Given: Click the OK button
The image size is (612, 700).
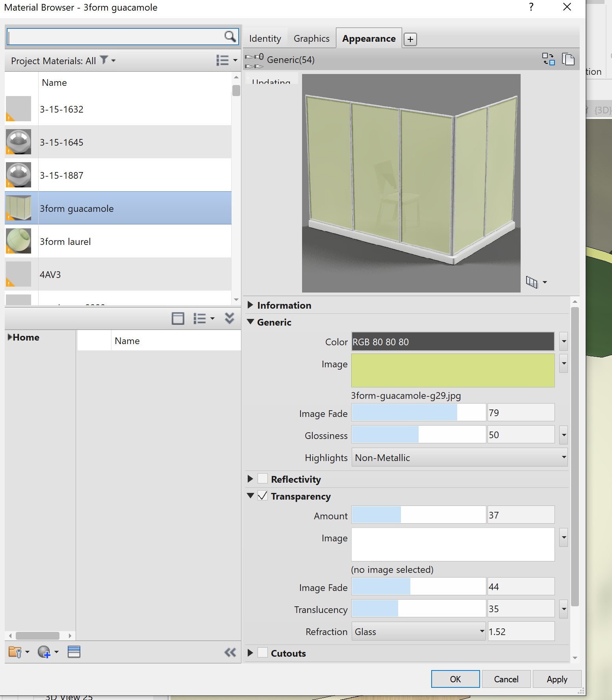Looking at the screenshot, I should tap(456, 679).
